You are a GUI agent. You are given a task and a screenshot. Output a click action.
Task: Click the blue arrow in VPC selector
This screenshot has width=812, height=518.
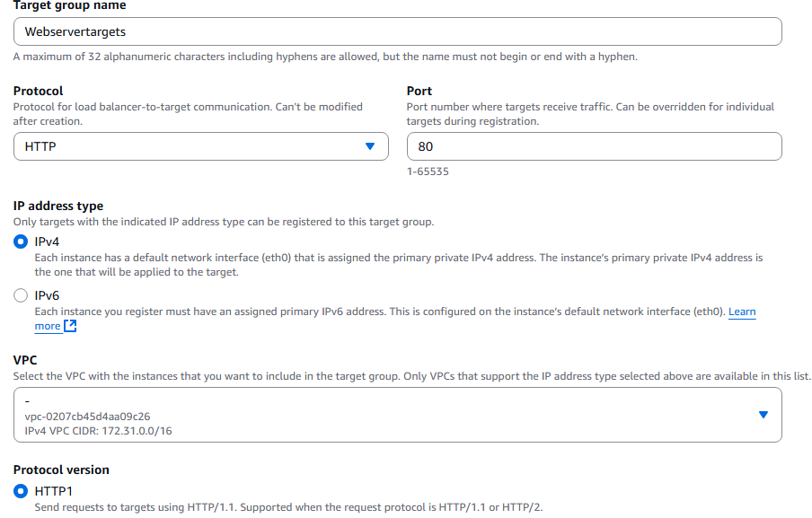click(763, 415)
